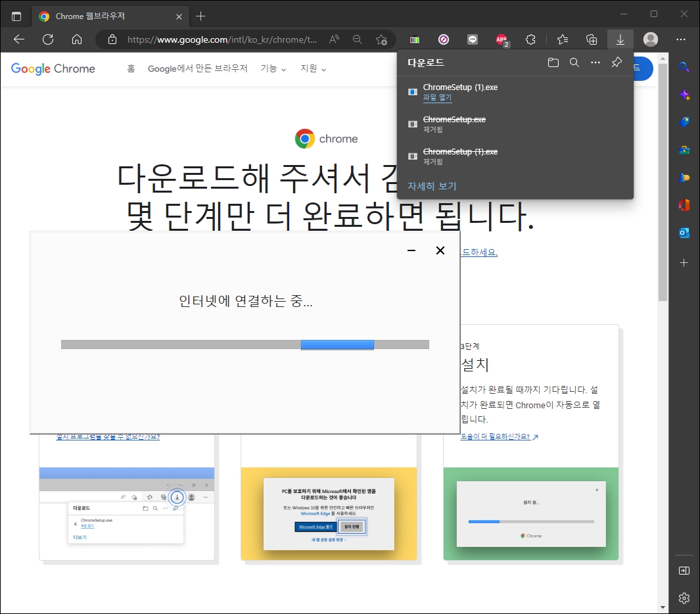Reload the current page
700x614 pixels.
point(48,39)
